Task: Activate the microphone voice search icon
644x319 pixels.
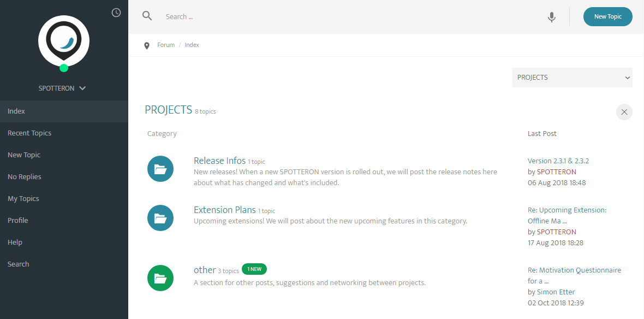Action: tap(552, 17)
